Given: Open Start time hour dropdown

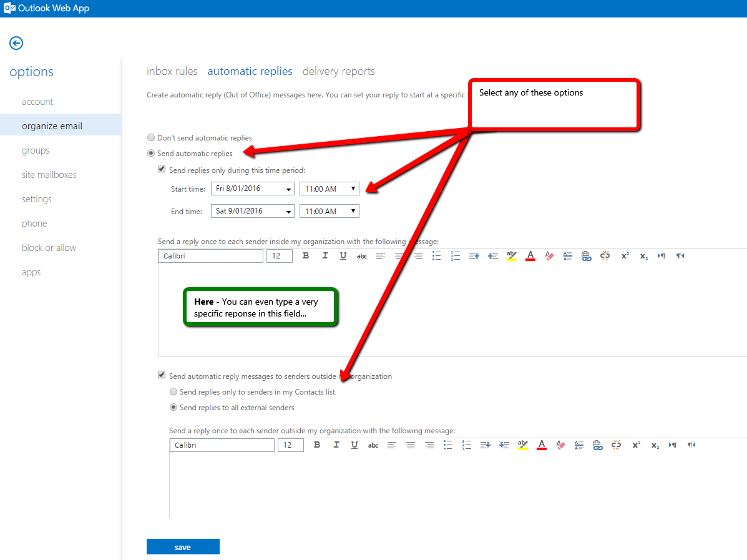Looking at the screenshot, I should [x=330, y=189].
